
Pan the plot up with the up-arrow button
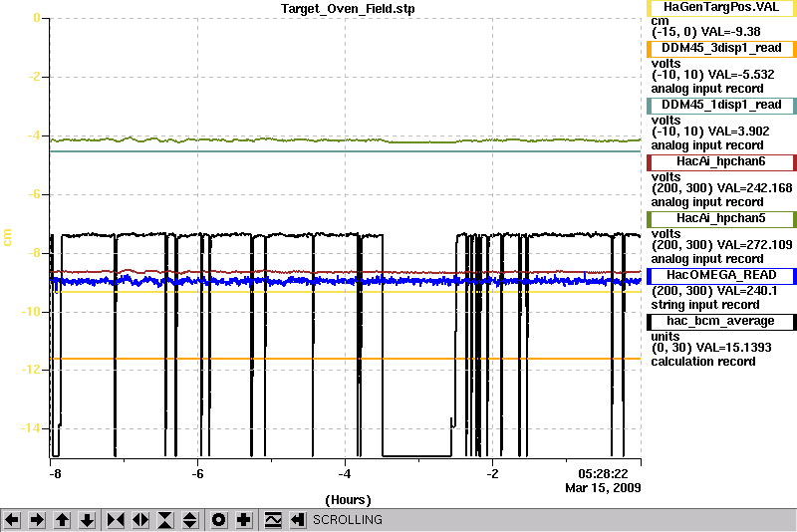coord(62,520)
